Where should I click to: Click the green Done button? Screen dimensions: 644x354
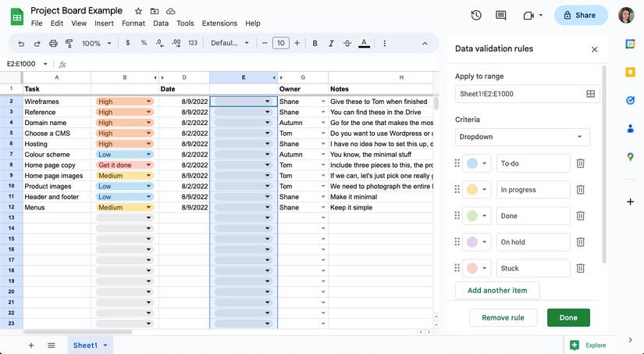568,317
